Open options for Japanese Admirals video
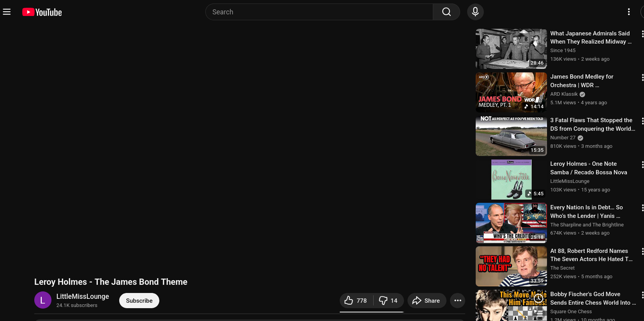 point(642,34)
